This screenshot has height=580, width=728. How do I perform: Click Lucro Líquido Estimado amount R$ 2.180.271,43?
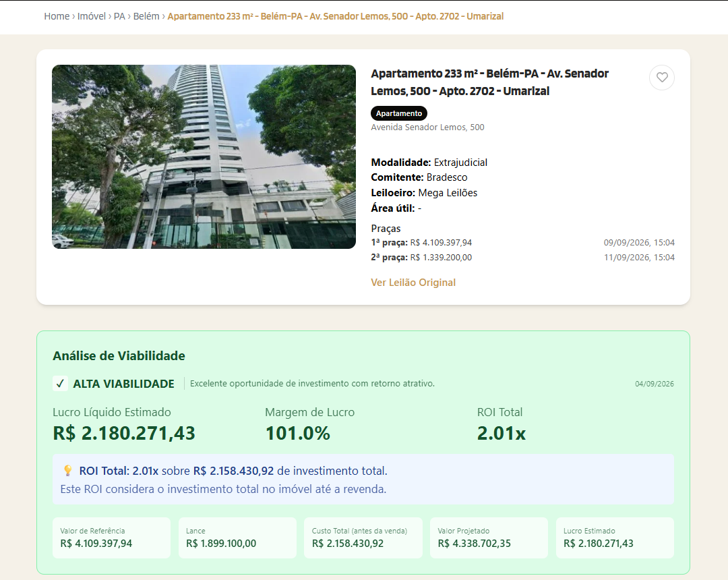[x=124, y=433]
